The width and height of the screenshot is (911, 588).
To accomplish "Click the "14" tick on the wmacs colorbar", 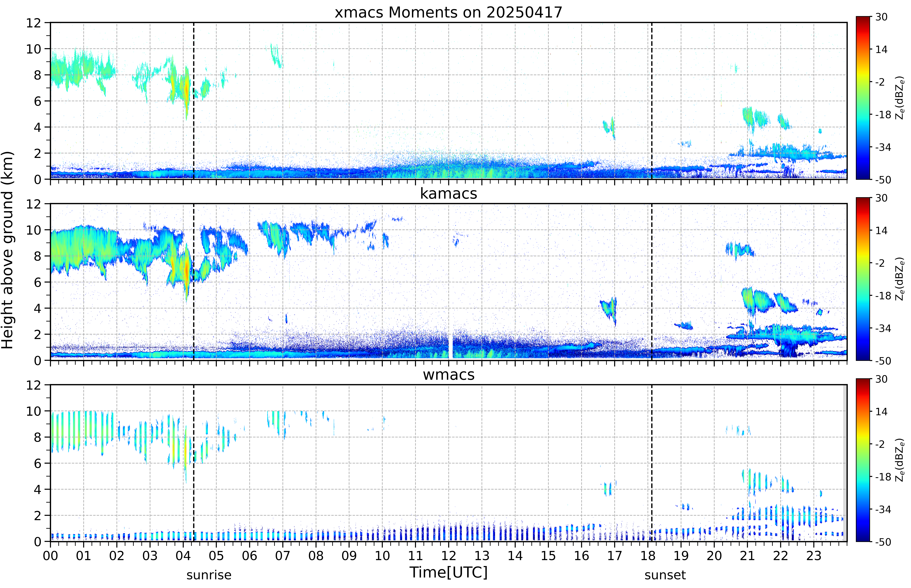I will (881, 412).
